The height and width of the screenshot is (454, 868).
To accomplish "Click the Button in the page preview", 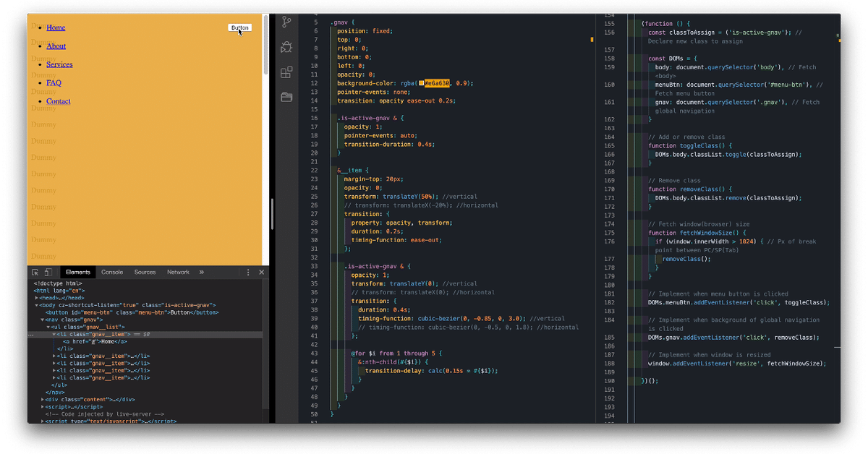I will 240,28.
